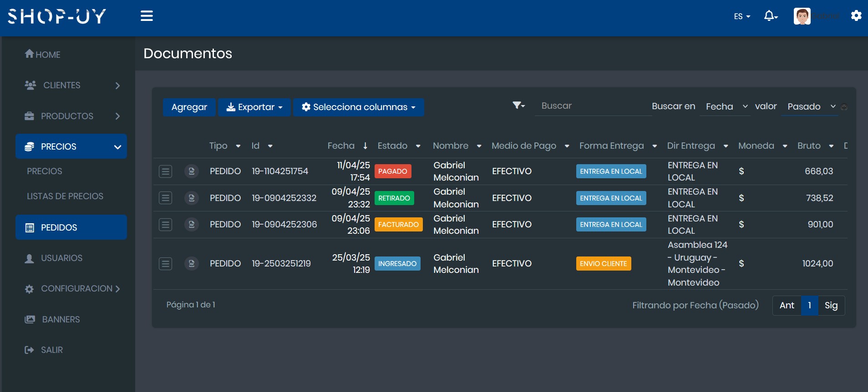The width and height of the screenshot is (868, 392).
Task: Open the notifications bell
Action: click(x=770, y=16)
